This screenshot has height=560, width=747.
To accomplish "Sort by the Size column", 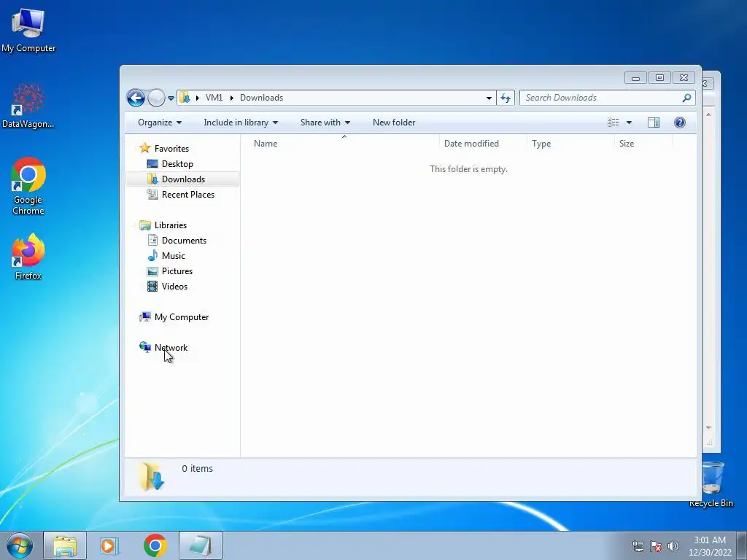I will [x=627, y=144].
